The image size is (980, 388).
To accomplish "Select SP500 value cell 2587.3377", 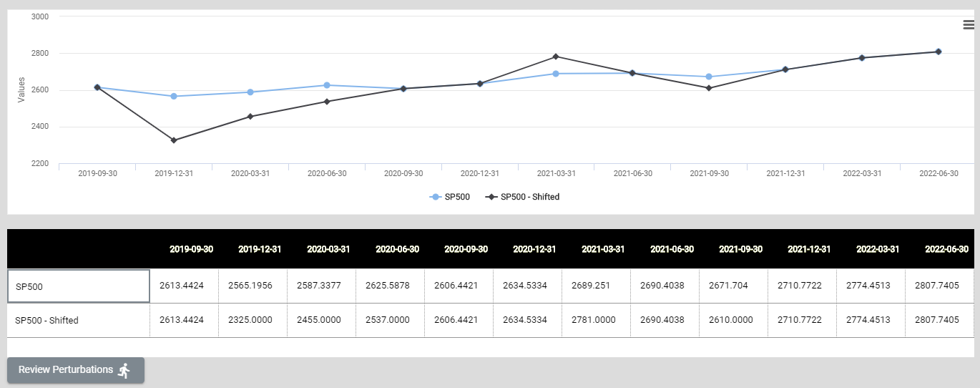I will click(x=322, y=286).
